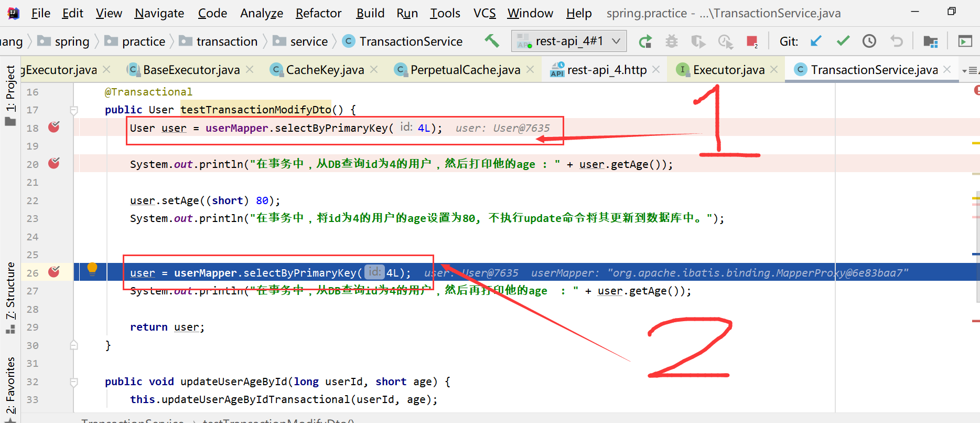Open the Navigate menu
980x423 pixels.
click(x=159, y=13)
